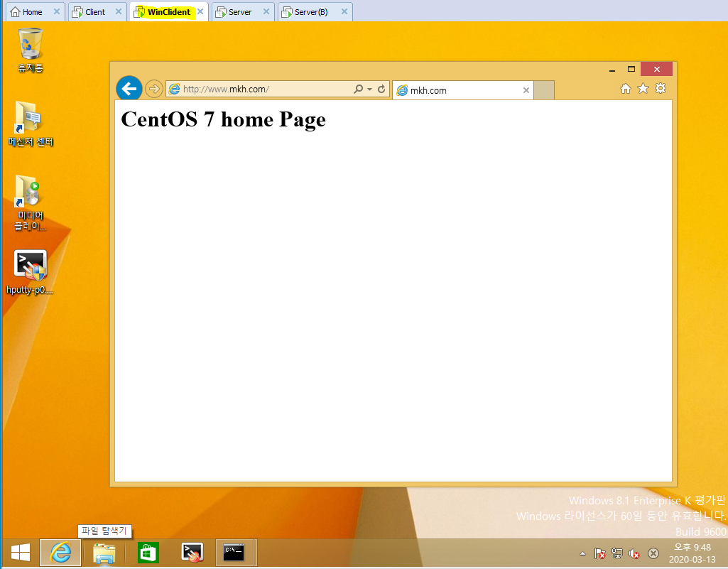
Task: Open File Explorer from the taskbar
Action: [x=104, y=552]
